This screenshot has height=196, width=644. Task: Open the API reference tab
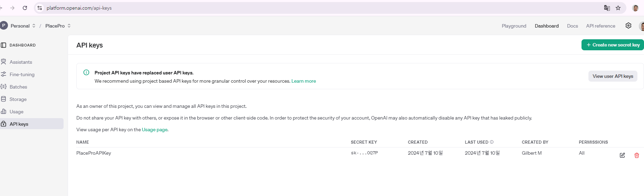click(600, 26)
